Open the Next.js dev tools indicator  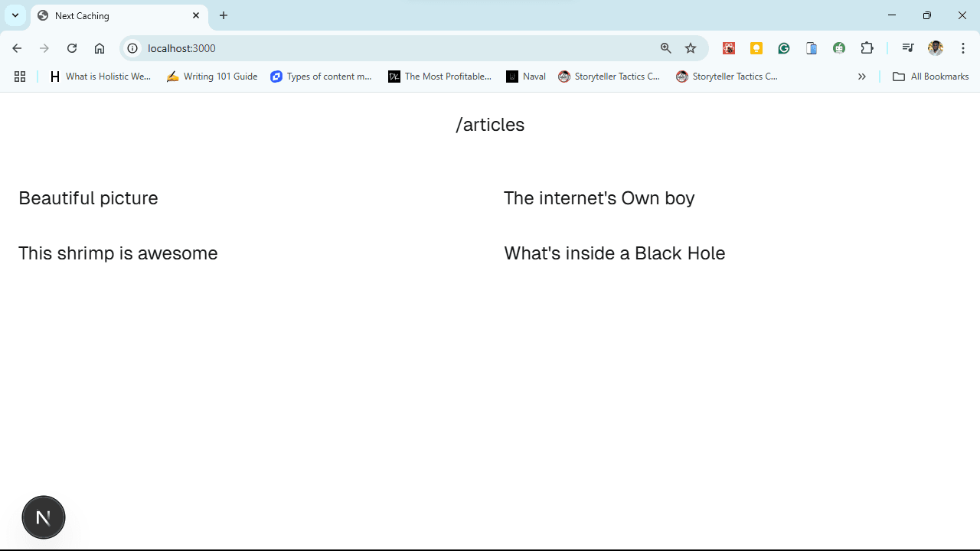coord(44,517)
